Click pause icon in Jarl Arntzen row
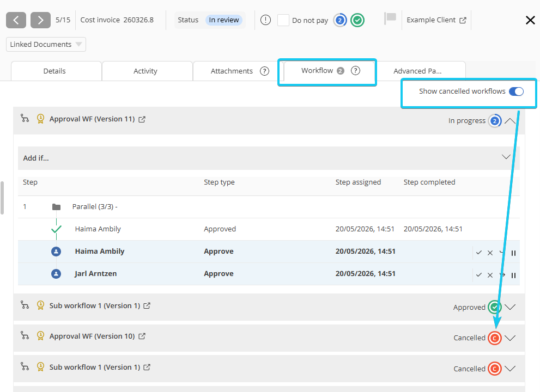Viewport: 540px width, 392px height. [513, 275]
